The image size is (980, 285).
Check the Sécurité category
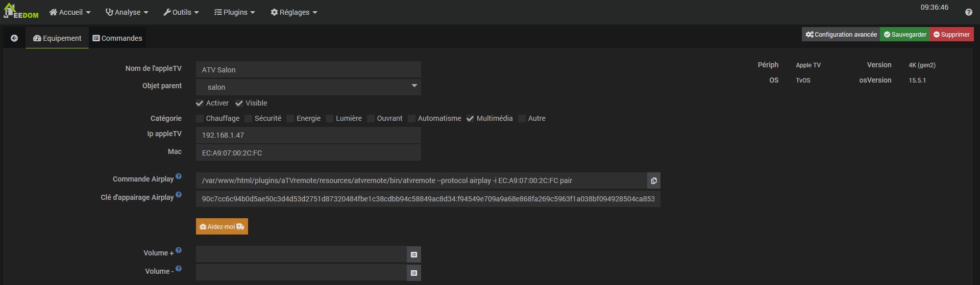[248, 119]
